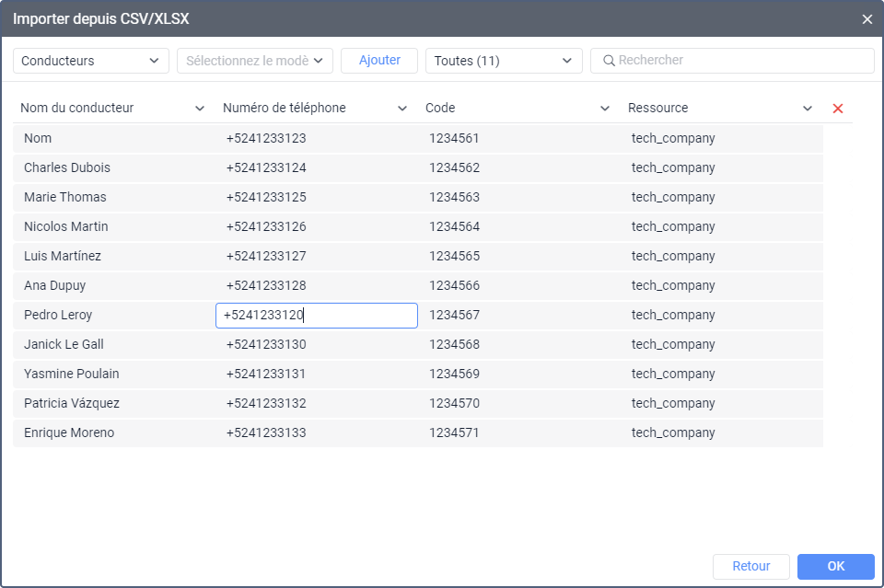Screen dimensions: 884x588
Task: Select the Janick Le Gall name cell
Action: point(64,344)
